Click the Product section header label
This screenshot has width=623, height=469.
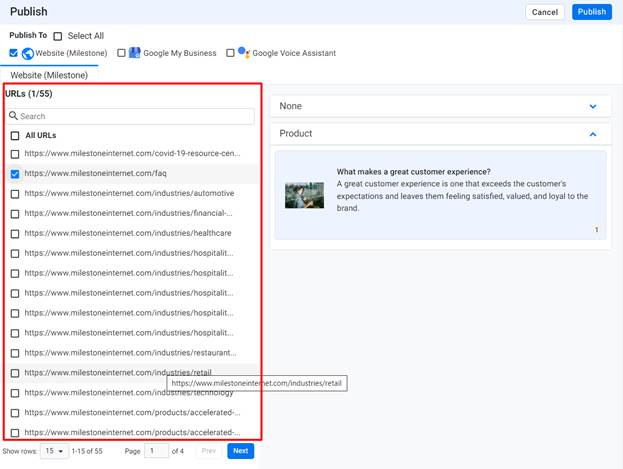click(296, 134)
